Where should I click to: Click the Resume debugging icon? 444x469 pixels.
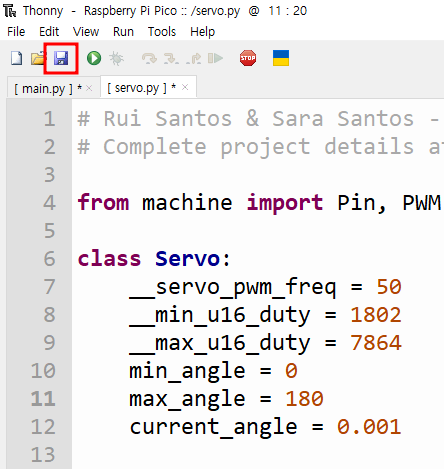pyautogui.click(x=215, y=59)
